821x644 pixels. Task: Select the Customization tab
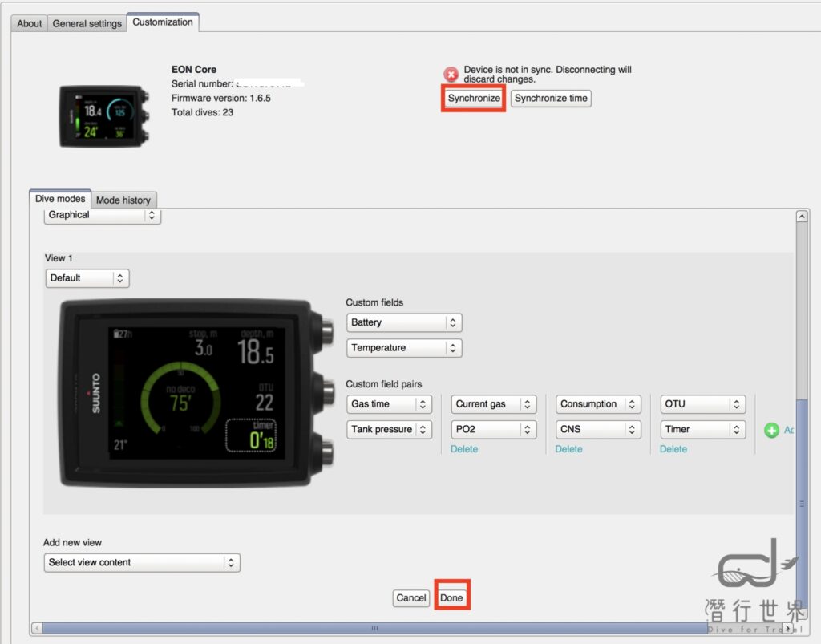[162, 22]
